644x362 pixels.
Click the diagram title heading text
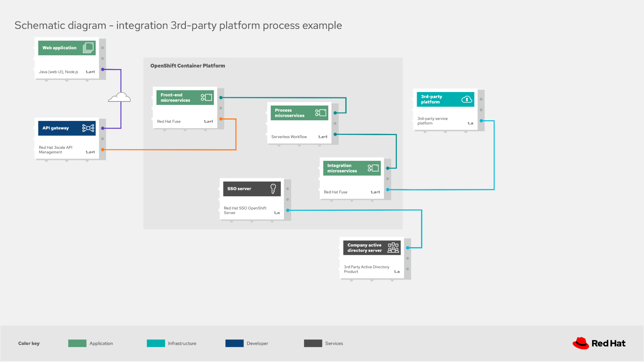178,25
